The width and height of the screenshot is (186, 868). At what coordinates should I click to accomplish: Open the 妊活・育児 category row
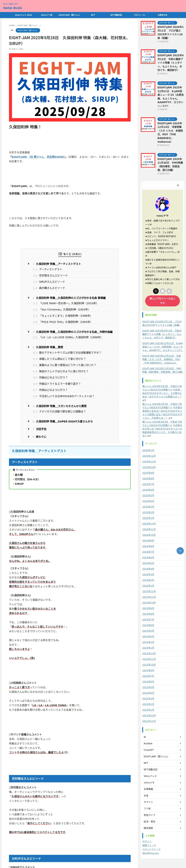tap(162, 822)
